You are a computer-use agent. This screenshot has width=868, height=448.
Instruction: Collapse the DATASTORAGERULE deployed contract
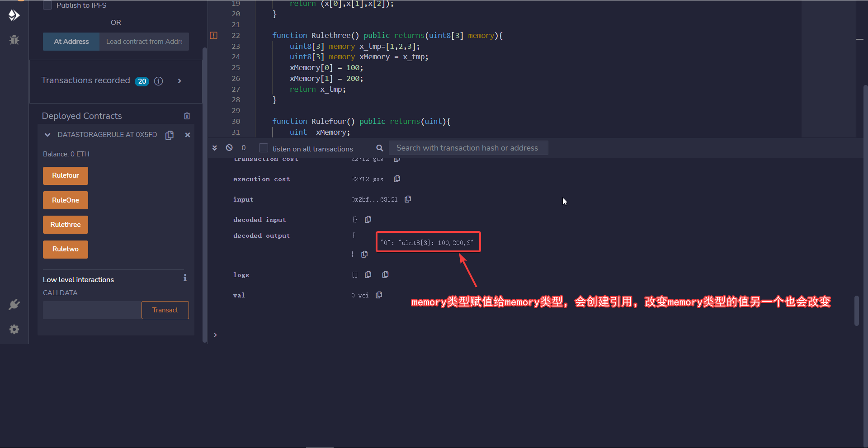click(47, 135)
